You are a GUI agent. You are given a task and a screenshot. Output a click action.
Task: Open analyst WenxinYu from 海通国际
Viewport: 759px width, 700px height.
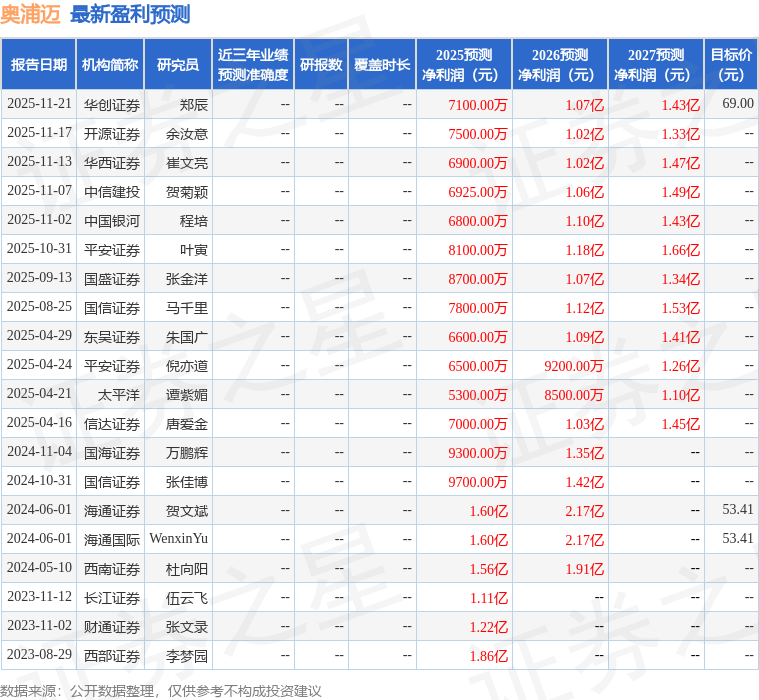[x=179, y=539]
